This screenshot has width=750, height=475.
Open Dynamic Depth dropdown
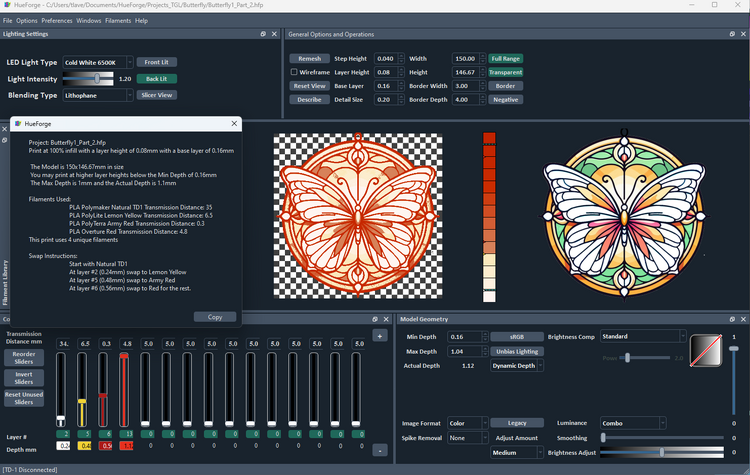[517, 365]
